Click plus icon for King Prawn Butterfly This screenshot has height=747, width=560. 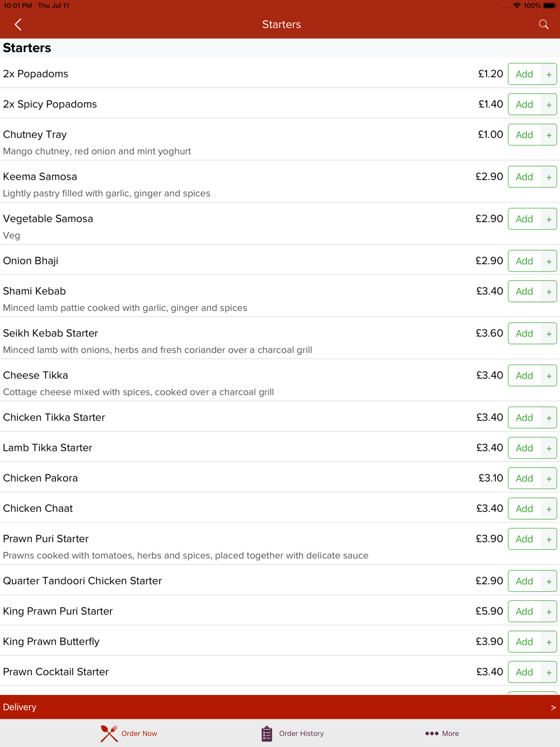(549, 642)
